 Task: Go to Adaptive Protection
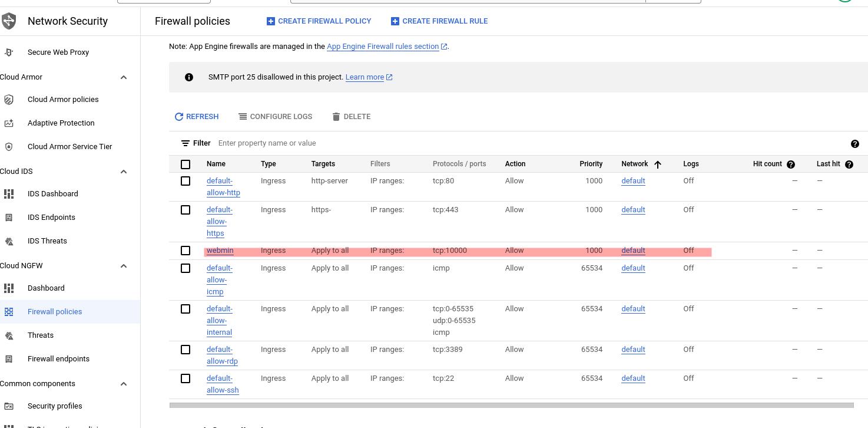[61, 123]
